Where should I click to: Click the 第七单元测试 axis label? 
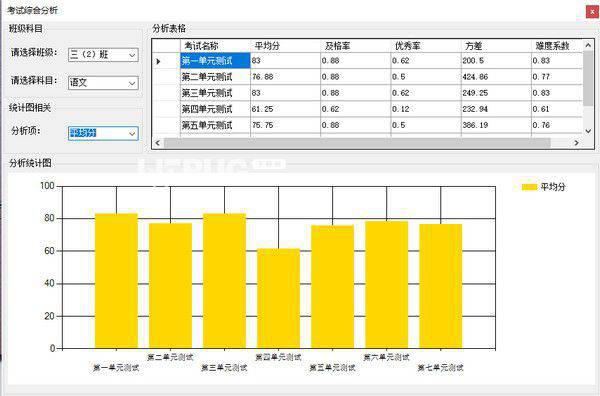pyautogui.click(x=440, y=368)
